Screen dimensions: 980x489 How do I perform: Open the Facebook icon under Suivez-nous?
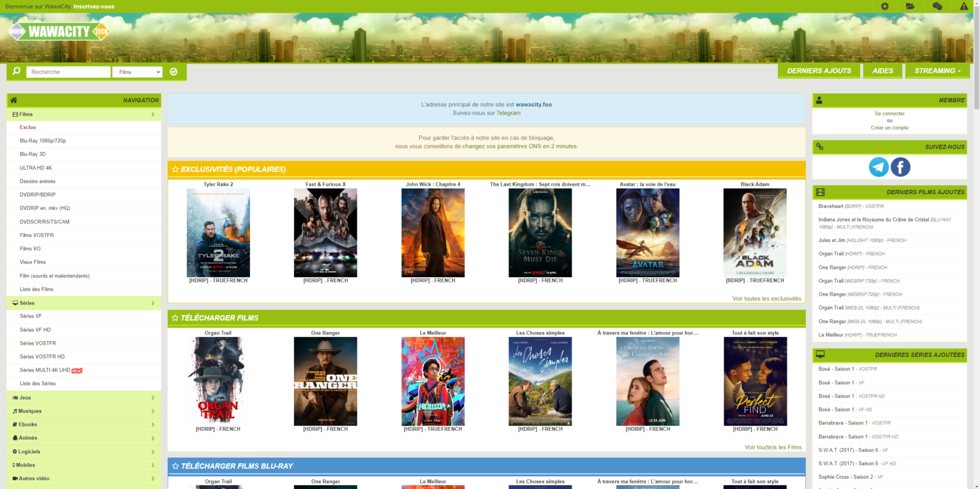coord(900,167)
